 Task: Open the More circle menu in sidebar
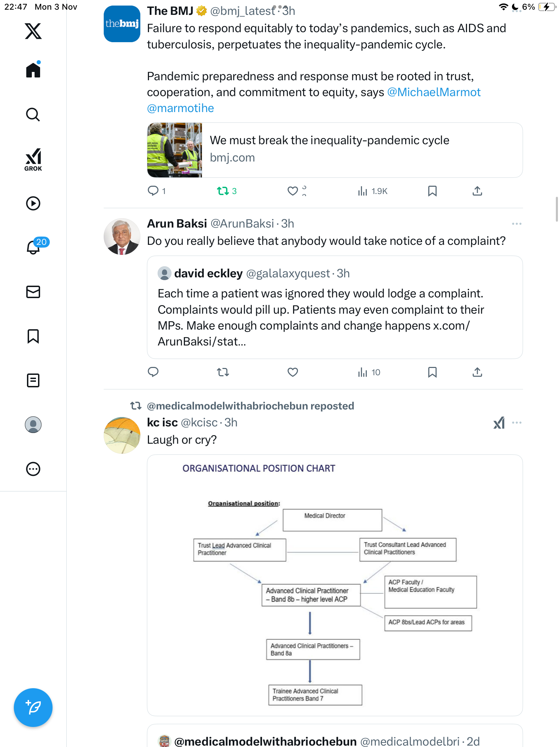tap(33, 469)
